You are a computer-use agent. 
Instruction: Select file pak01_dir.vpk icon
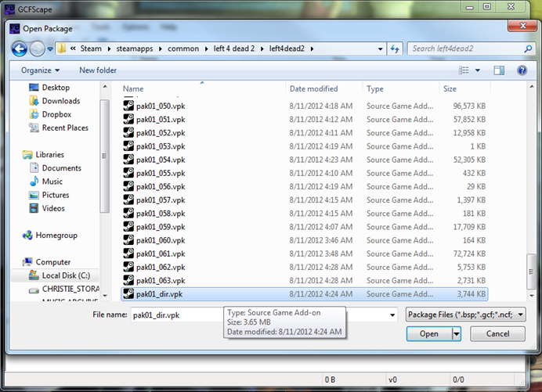click(x=128, y=294)
